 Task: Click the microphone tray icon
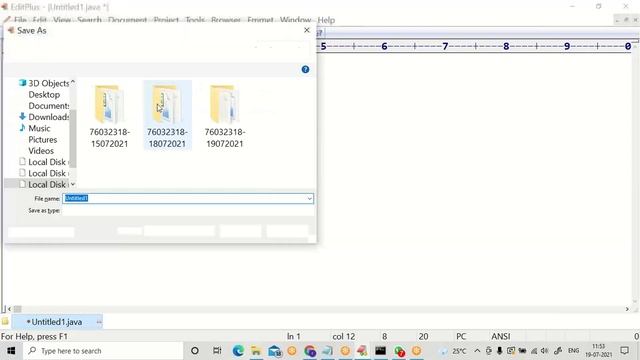[x=500, y=351]
